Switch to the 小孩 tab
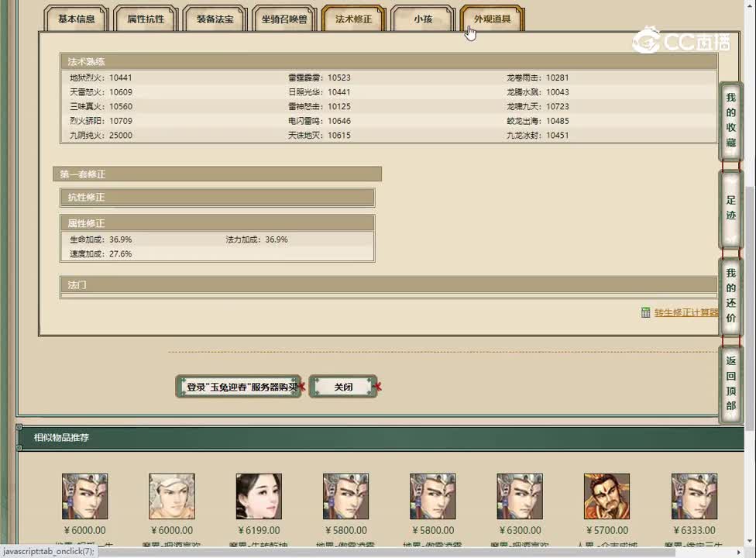The width and height of the screenshot is (756, 558). 423,19
